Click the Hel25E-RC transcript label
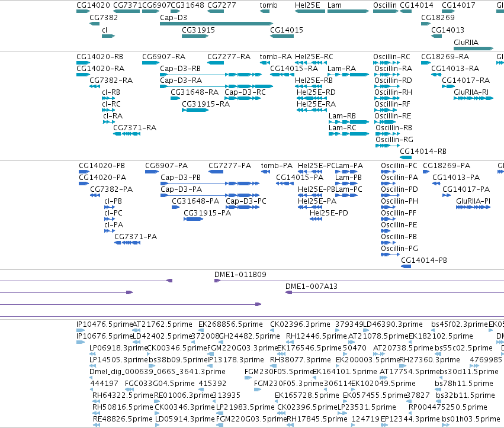The width and height of the screenshot is (504, 428). (314, 57)
